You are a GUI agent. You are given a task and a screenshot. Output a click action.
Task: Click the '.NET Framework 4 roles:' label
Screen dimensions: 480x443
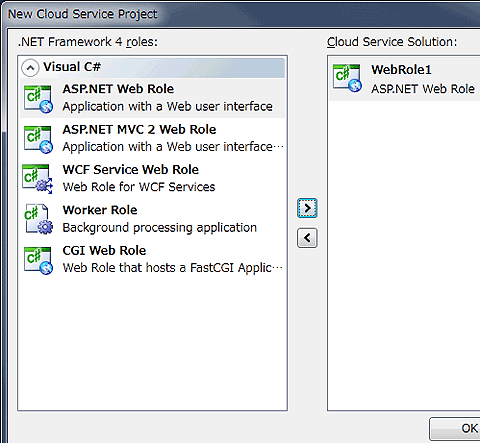(x=88, y=42)
